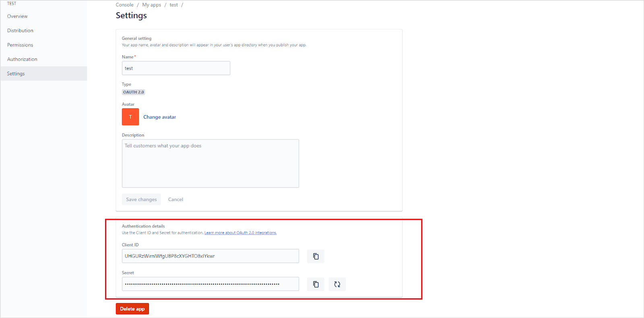
Task: Click the Cancel button
Action: point(175,199)
